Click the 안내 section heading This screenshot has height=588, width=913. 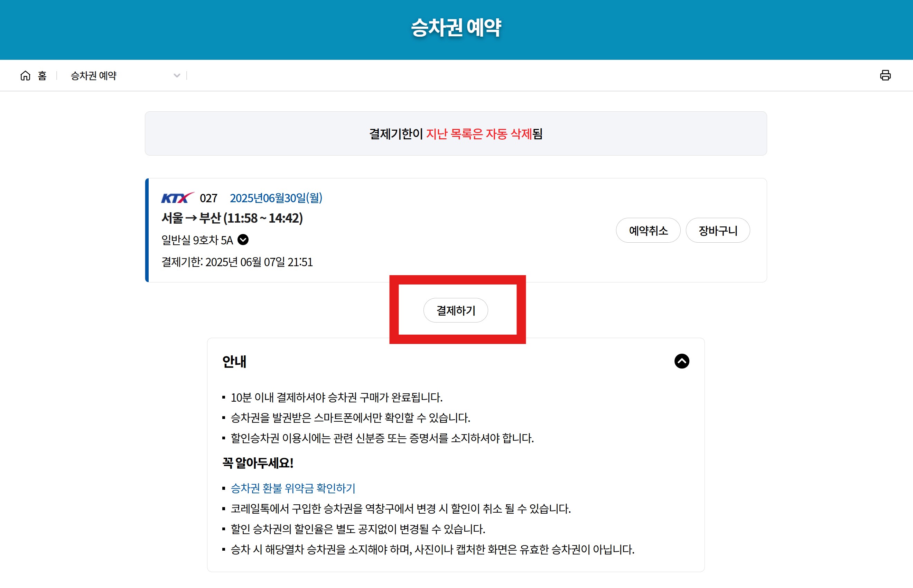(x=234, y=361)
